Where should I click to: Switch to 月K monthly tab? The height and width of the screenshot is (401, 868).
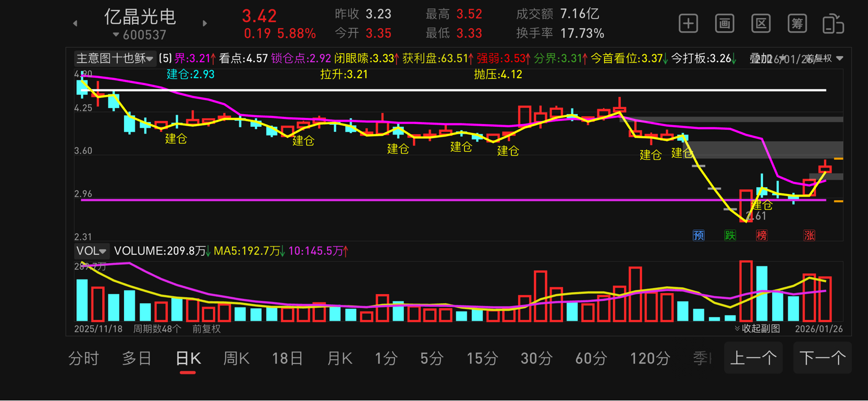[x=339, y=358]
